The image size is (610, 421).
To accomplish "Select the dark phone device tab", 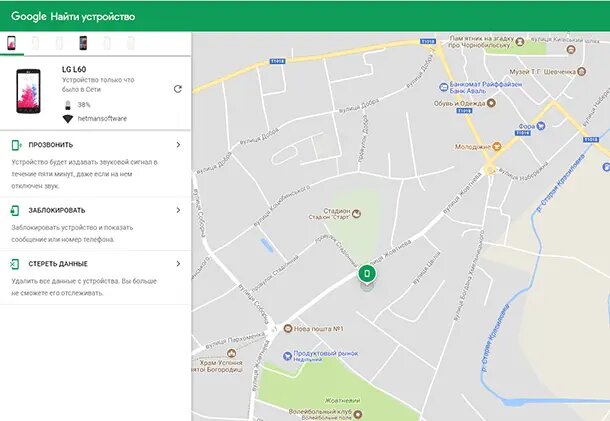I will point(83,43).
